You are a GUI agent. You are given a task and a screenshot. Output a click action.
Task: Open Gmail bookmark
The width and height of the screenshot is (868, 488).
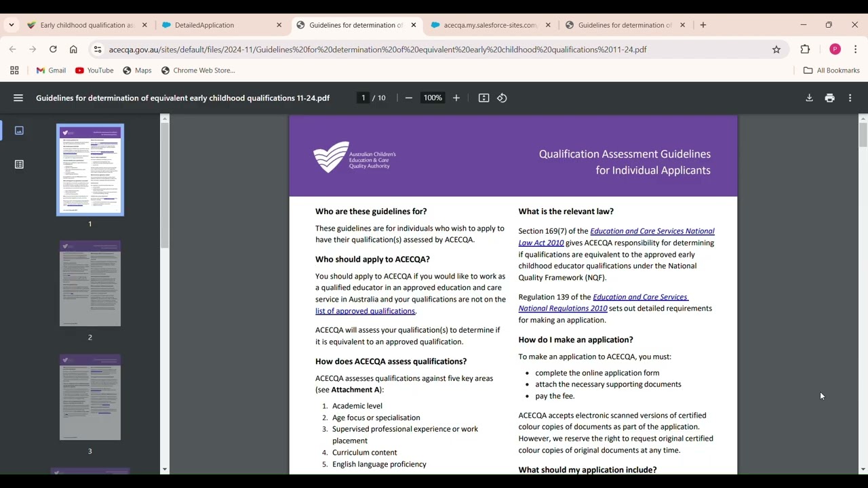[x=51, y=70]
